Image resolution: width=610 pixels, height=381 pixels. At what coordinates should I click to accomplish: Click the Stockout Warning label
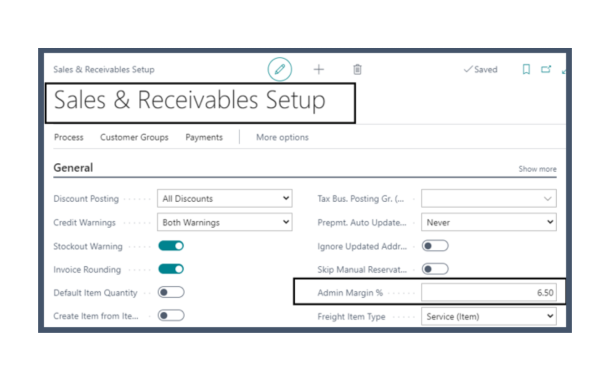click(88, 246)
